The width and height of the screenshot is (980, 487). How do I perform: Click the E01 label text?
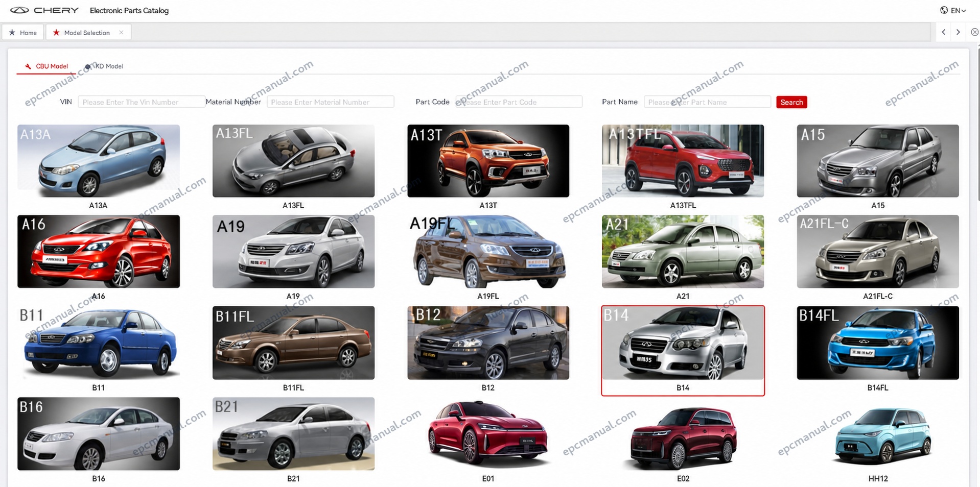pos(488,478)
